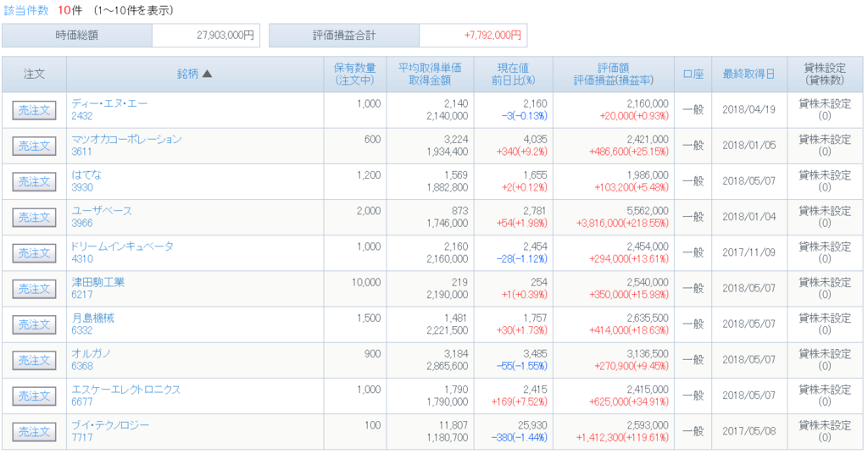Click the 時価総額 label
Viewport: 868px width, 454px height.
pyautogui.click(x=77, y=36)
